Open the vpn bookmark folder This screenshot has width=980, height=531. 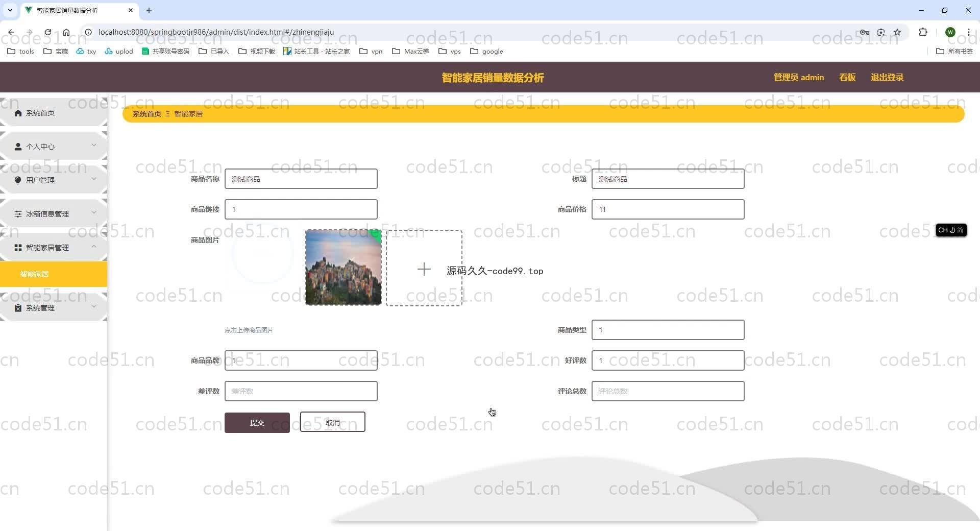coord(371,51)
